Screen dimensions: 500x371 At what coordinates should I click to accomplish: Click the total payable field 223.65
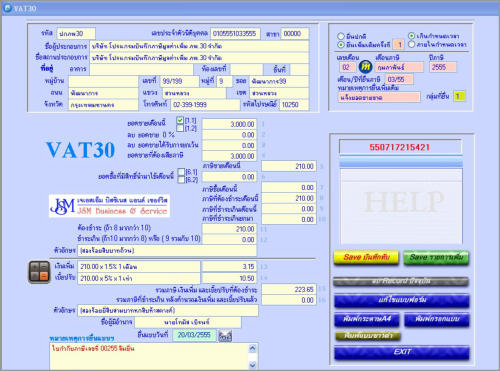(289, 289)
